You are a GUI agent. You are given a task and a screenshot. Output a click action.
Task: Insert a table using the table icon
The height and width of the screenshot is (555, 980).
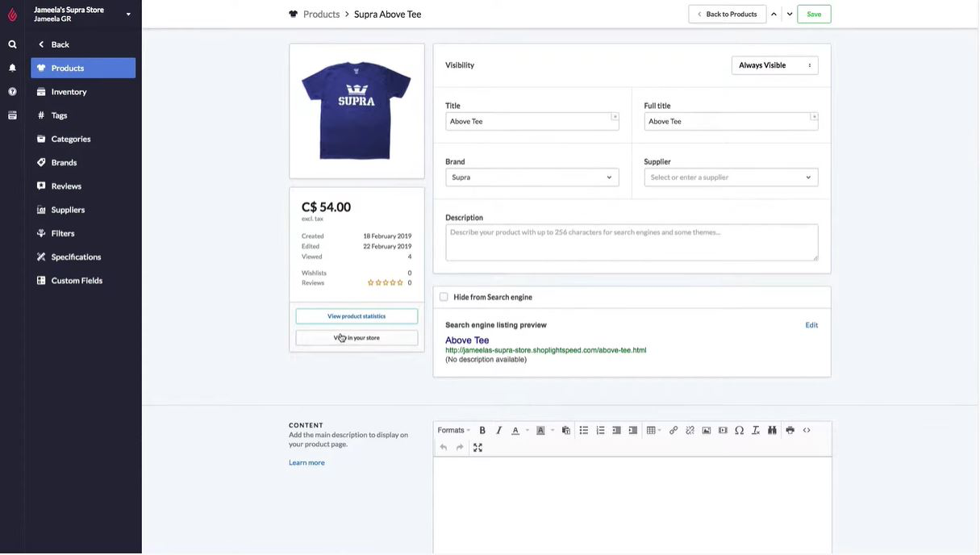[649, 429]
